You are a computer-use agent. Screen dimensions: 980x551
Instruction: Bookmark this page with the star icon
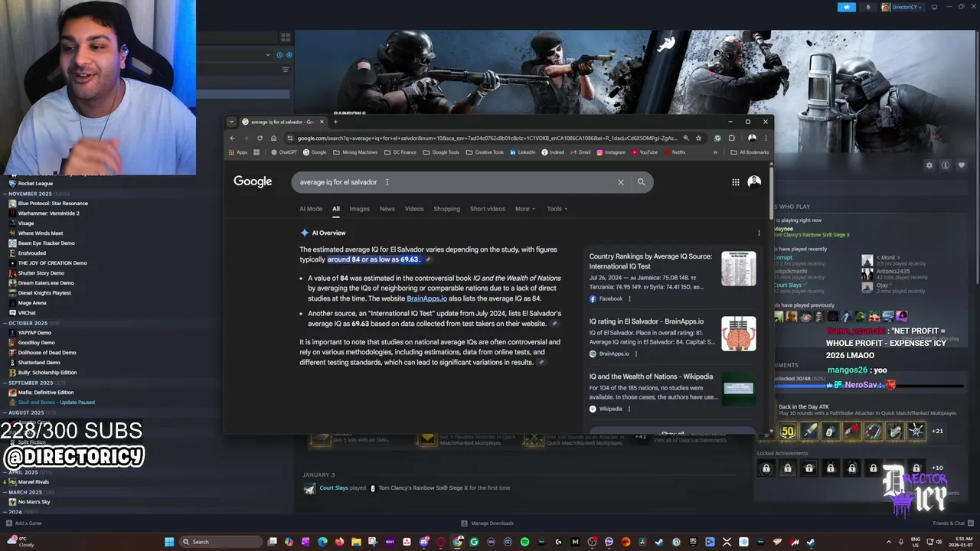(698, 139)
